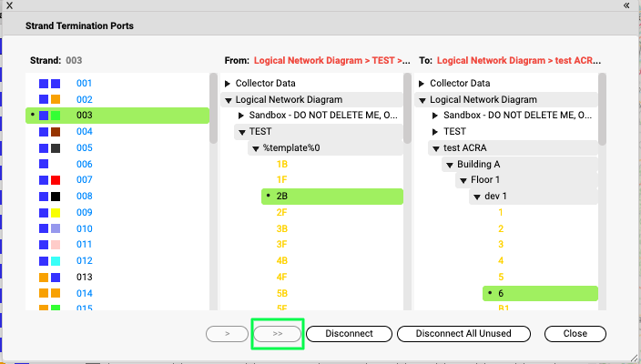Click the cyan swatch of strand 012
Viewport: 641px width, 364px height.
tap(56, 261)
